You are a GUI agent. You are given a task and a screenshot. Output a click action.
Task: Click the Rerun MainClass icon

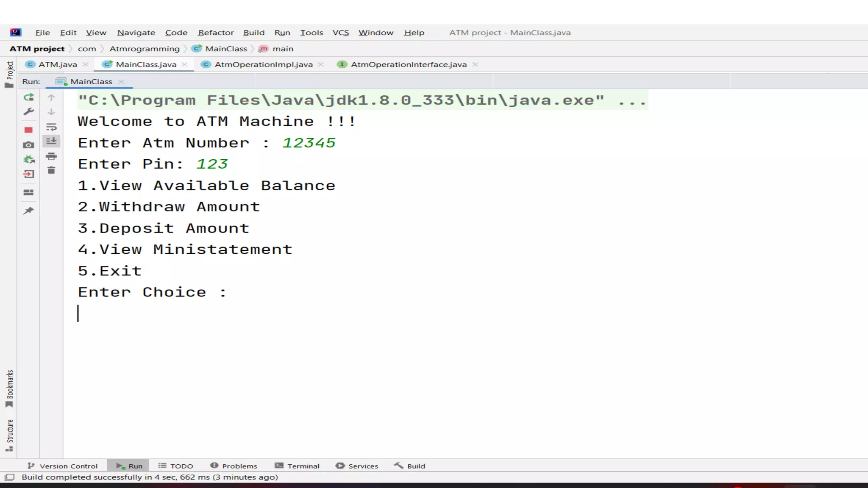[x=28, y=97]
